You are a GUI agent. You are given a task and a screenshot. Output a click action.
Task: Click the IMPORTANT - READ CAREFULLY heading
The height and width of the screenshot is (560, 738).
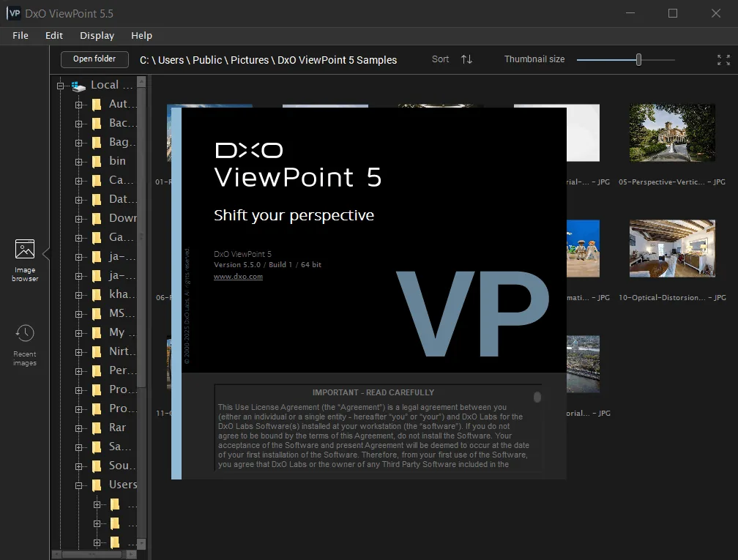(373, 392)
